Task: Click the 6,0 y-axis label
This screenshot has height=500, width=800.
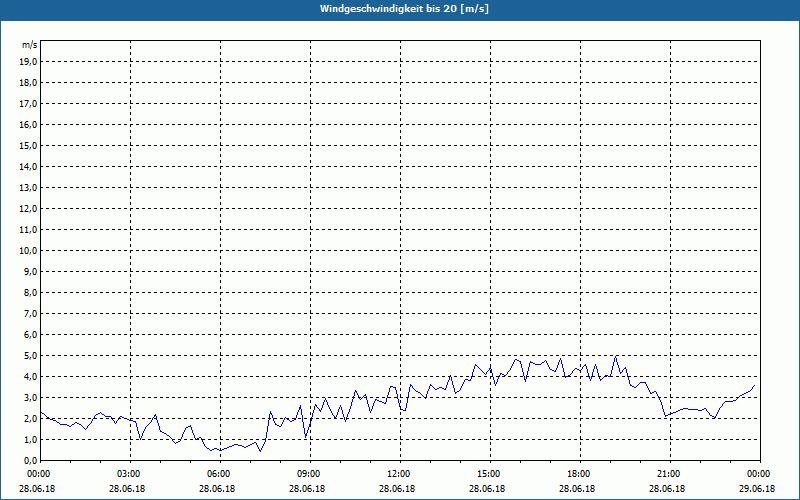Action: (x=30, y=335)
